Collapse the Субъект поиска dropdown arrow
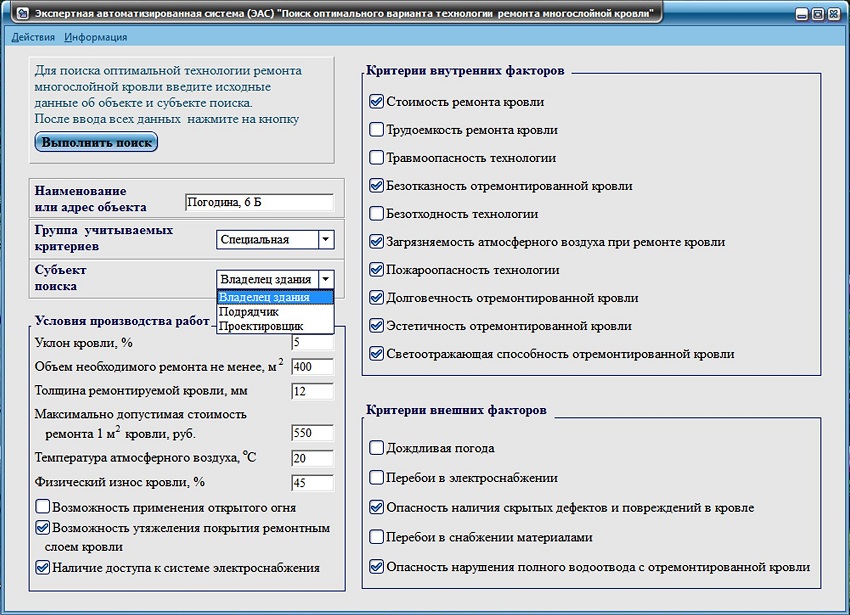This screenshot has height=615, width=850. [x=326, y=279]
